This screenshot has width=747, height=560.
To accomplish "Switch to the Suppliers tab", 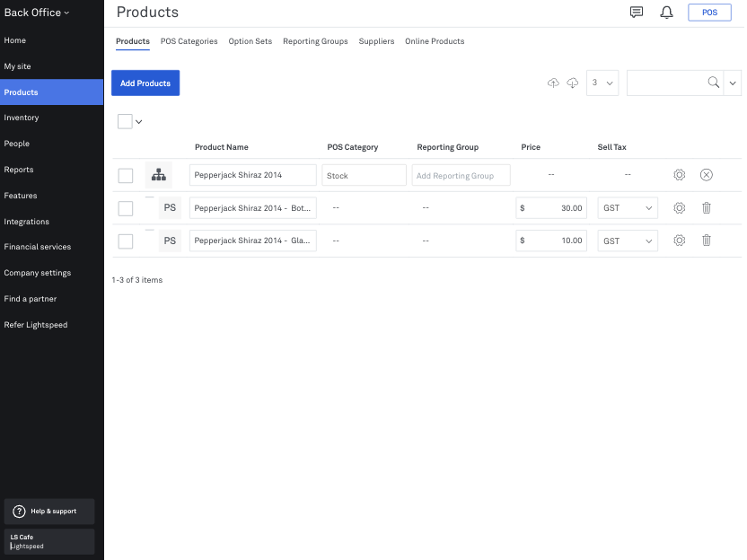I will coord(376,41).
